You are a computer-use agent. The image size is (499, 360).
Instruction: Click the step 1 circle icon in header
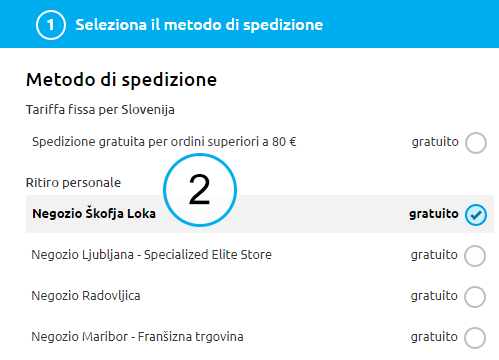click(x=51, y=25)
